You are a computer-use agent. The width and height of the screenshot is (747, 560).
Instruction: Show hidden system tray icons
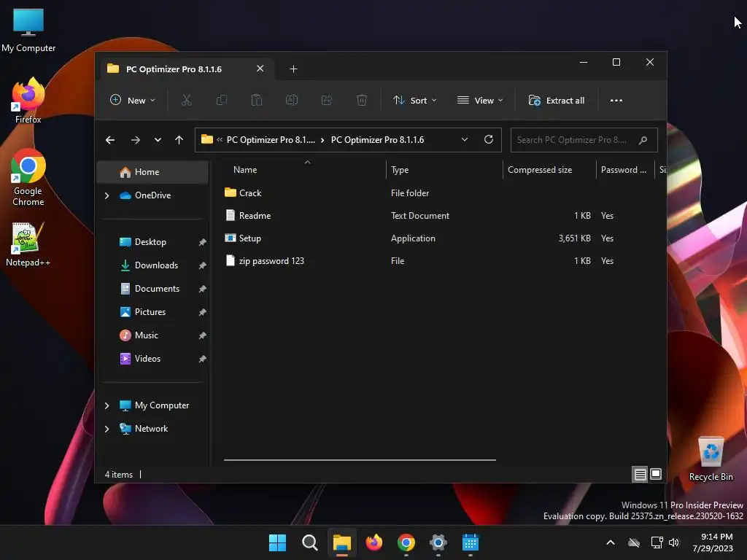(611, 542)
